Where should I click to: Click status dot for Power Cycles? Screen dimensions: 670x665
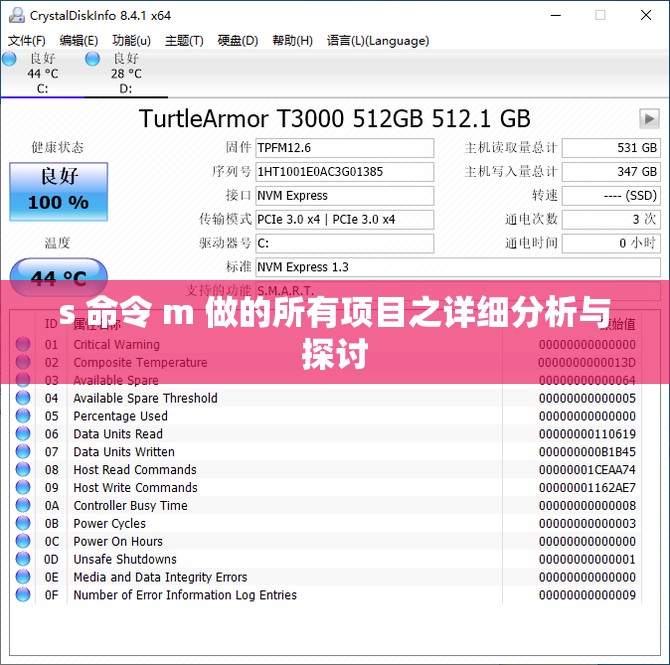click(x=23, y=523)
